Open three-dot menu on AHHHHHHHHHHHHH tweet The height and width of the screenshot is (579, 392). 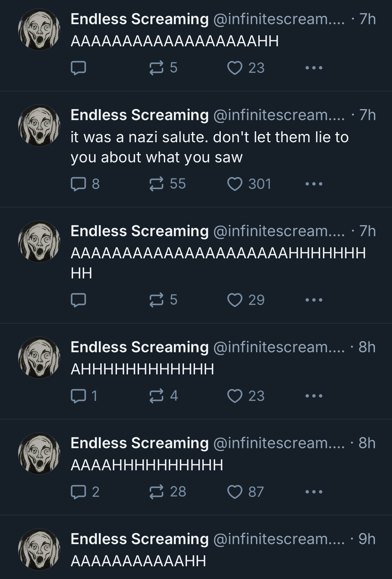(x=314, y=396)
